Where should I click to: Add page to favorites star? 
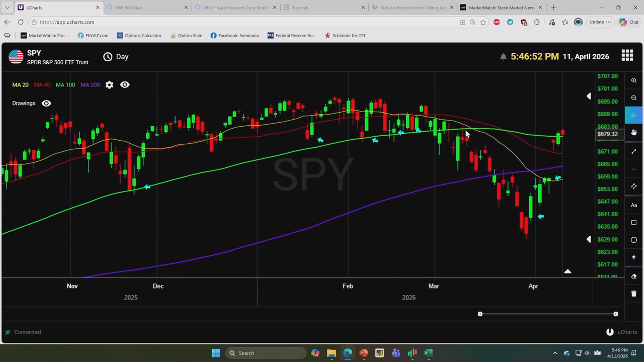pyautogui.click(x=483, y=22)
